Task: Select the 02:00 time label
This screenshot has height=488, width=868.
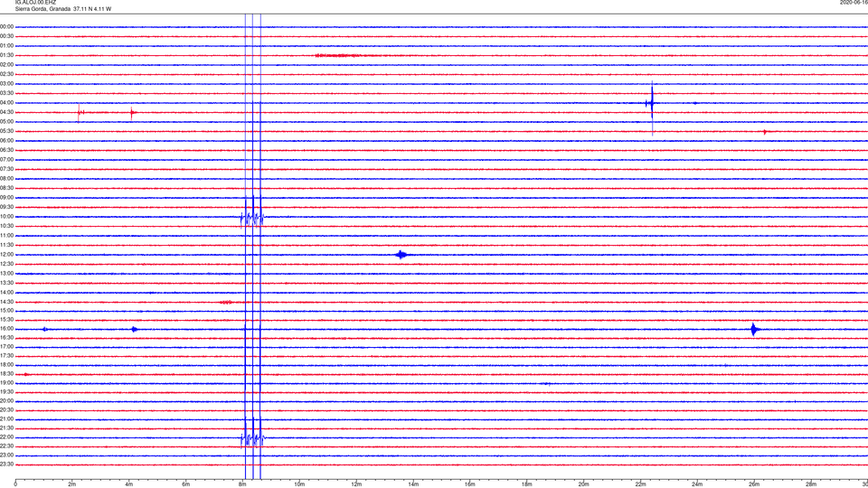Action: pos(7,65)
